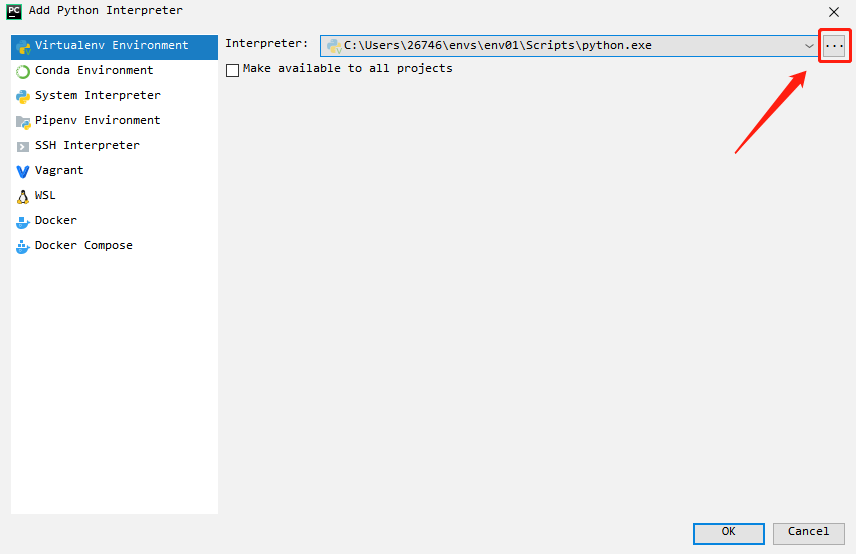
Task: Click the WSL penguin icon
Action: point(23,196)
